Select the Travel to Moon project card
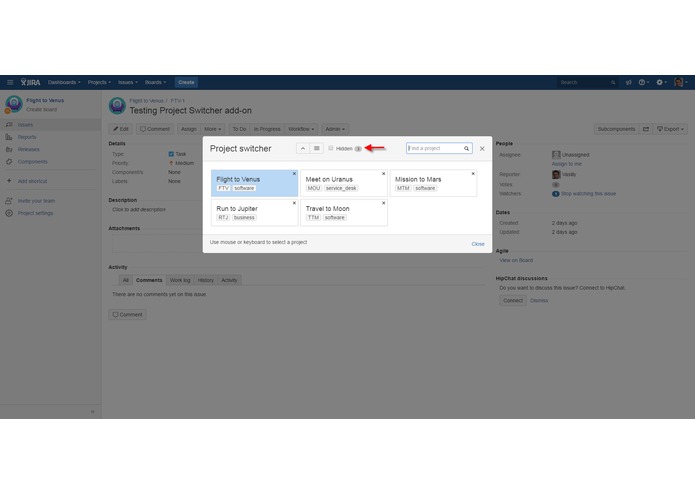This screenshot has height=494, width=695. tap(344, 213)
